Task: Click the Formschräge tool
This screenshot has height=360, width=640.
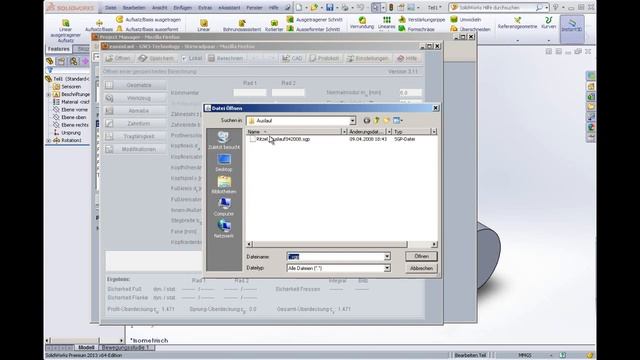Action: [x=416, y=29]
